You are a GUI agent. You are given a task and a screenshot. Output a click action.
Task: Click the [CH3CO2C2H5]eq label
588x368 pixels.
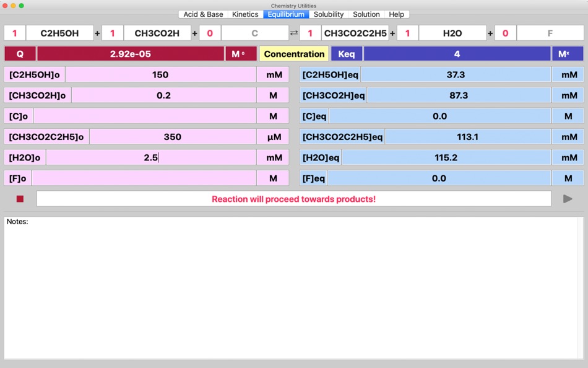point(342,137)
